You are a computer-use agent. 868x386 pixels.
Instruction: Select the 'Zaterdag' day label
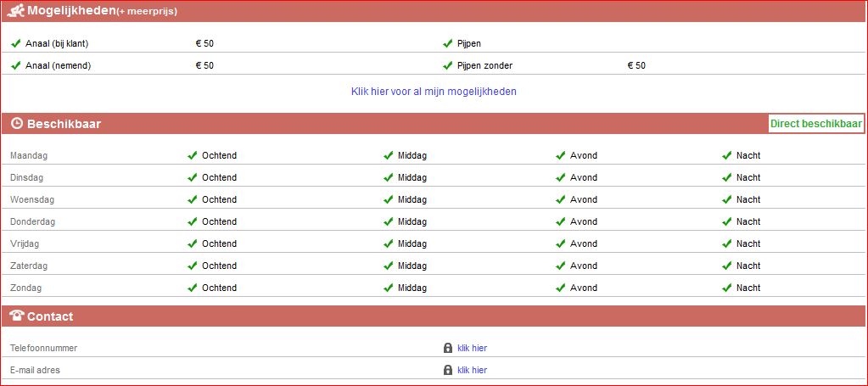point(29,266)
